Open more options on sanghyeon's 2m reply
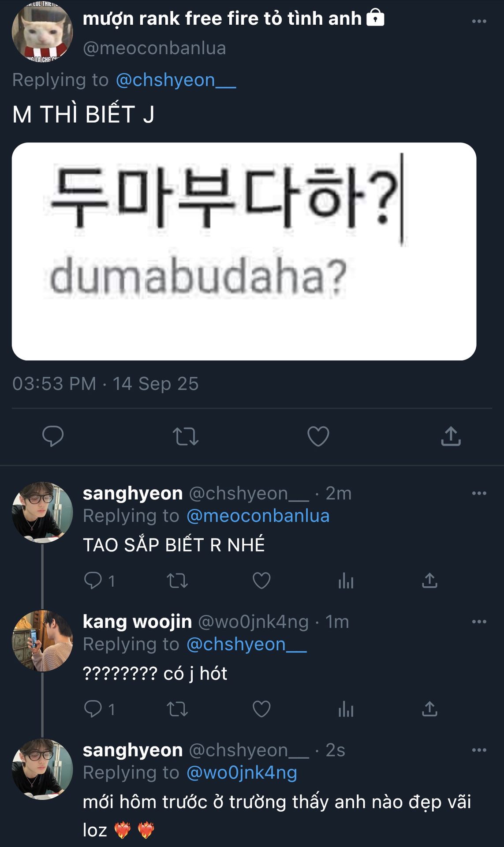Screen dimensions: 504x847 [x=479, y=493]
